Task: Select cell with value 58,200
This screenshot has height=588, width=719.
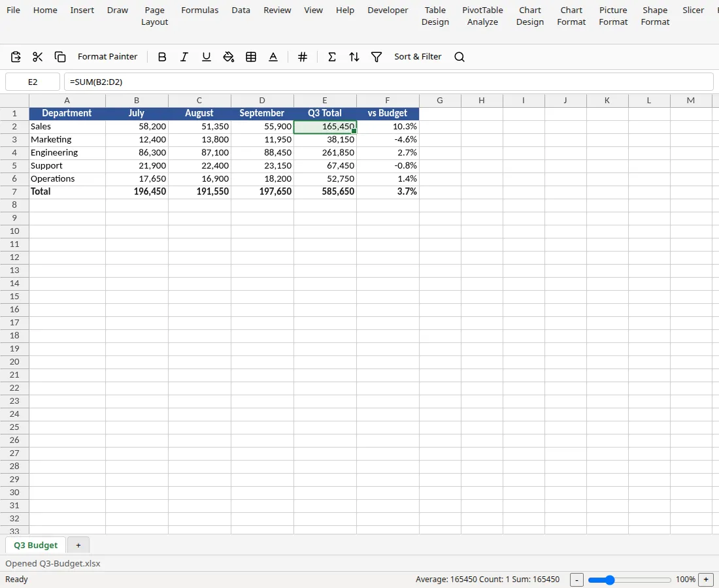Action: [137, 127]
